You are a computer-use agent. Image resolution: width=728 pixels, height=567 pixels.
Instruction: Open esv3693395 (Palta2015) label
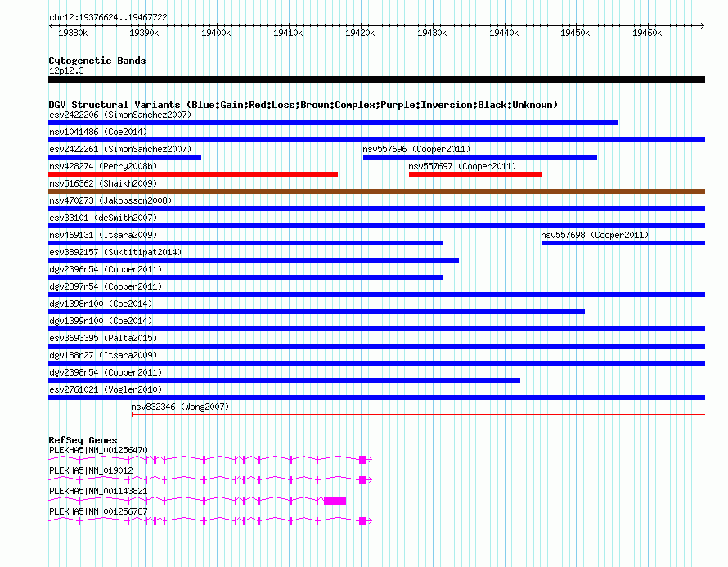(103, 338)
